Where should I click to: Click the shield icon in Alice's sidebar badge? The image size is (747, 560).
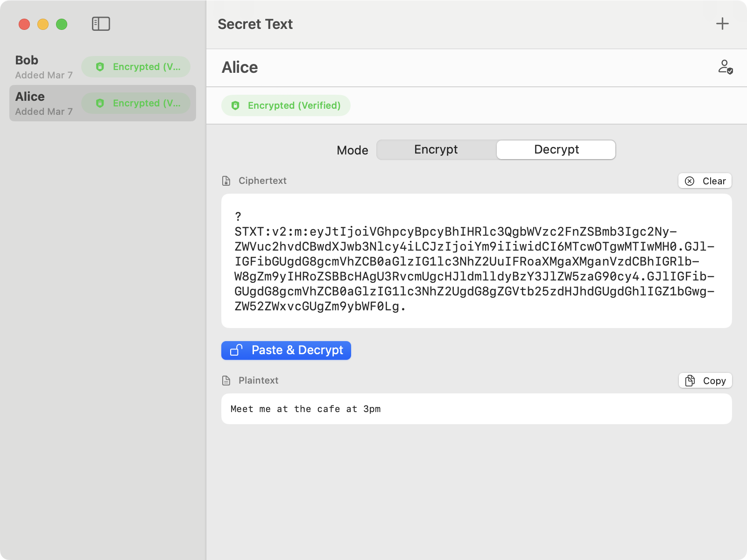pyautogui.click(x=100, y=103)
